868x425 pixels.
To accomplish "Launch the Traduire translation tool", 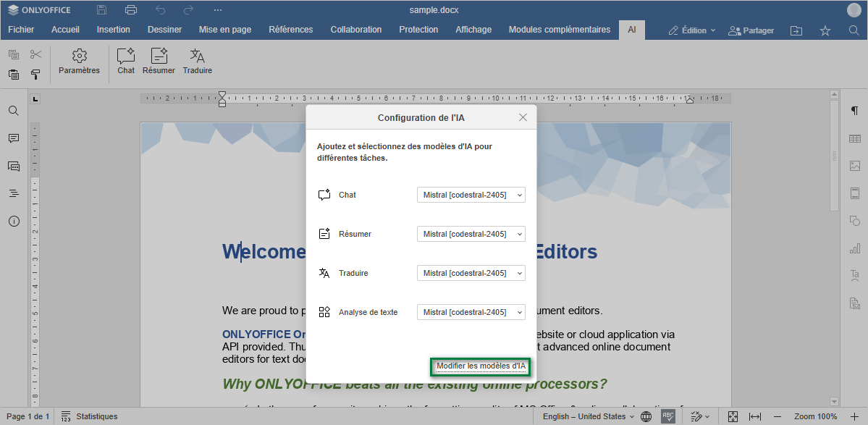I will click(x=197, y=61).
